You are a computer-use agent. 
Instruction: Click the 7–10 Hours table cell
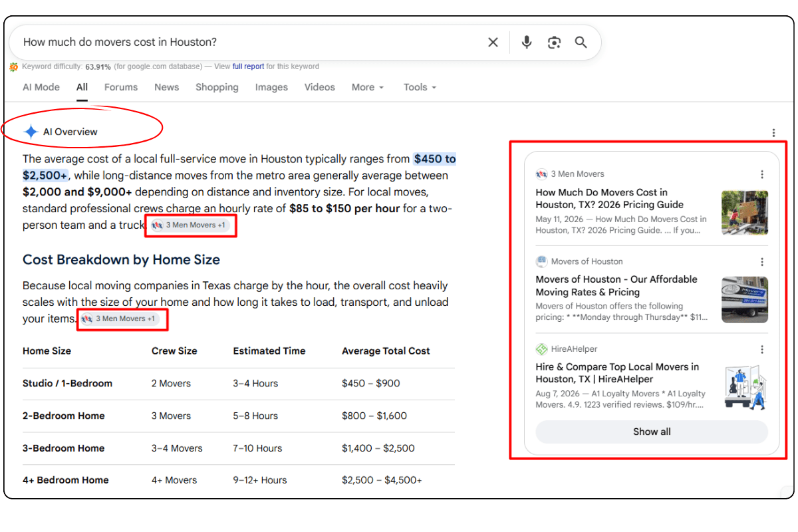tap(257, 448)
